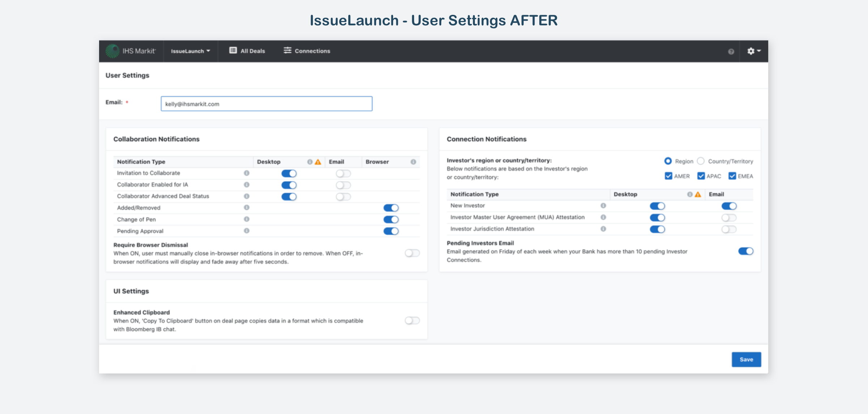Click Collaboration Desktop column info icon
Viewport: 868px width, 414px height.
pyautogui.click(x=310, y=162)
